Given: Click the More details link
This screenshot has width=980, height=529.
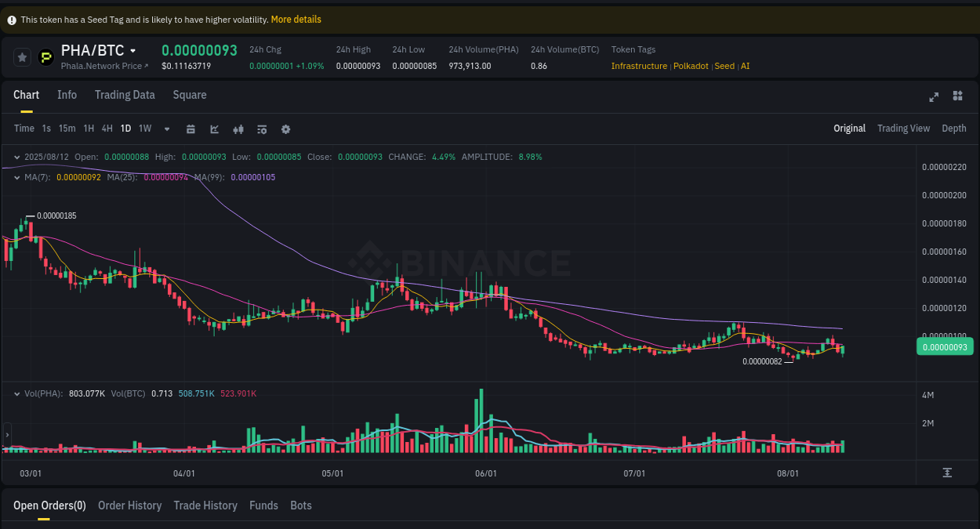Looking at the screenshot, I should 296,19.
